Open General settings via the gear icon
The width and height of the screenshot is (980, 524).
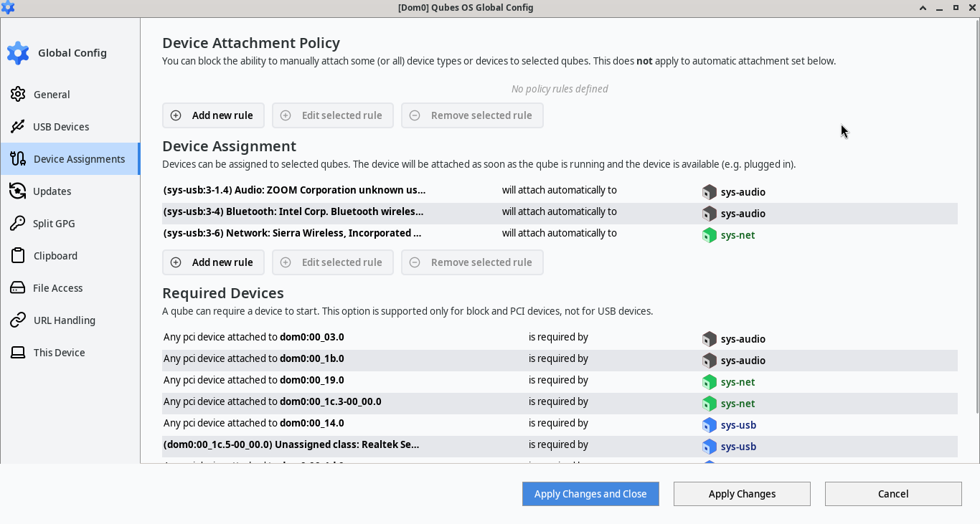(17, 94)
